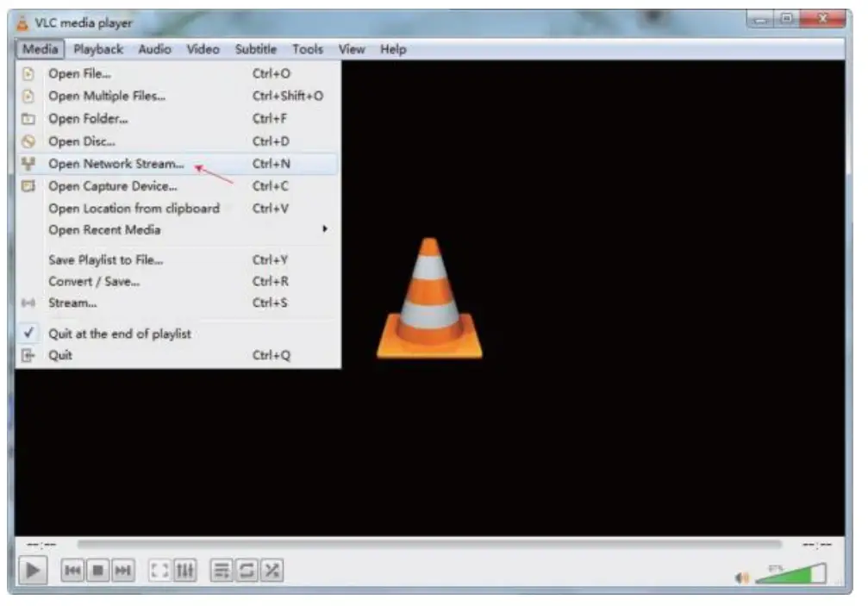
Task: Show the playlist icon
Action: (222, 571)
